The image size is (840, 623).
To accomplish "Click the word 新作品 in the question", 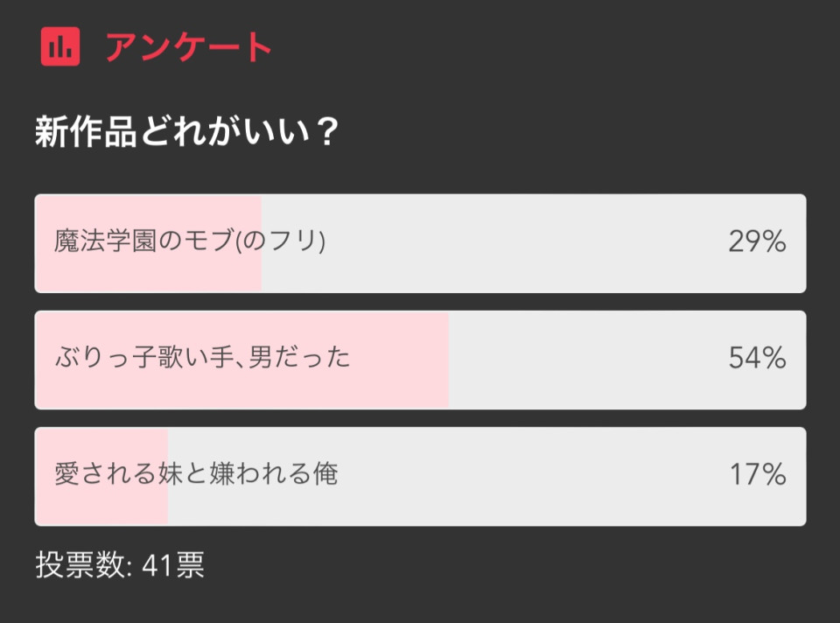I will pyautogui.click(x=86, y=132).
